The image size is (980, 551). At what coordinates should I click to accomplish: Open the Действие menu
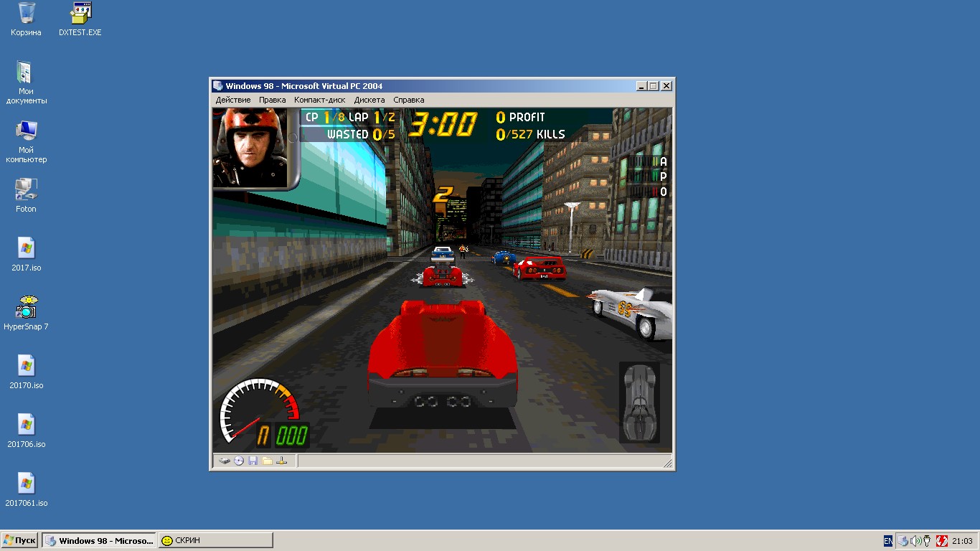233,100
